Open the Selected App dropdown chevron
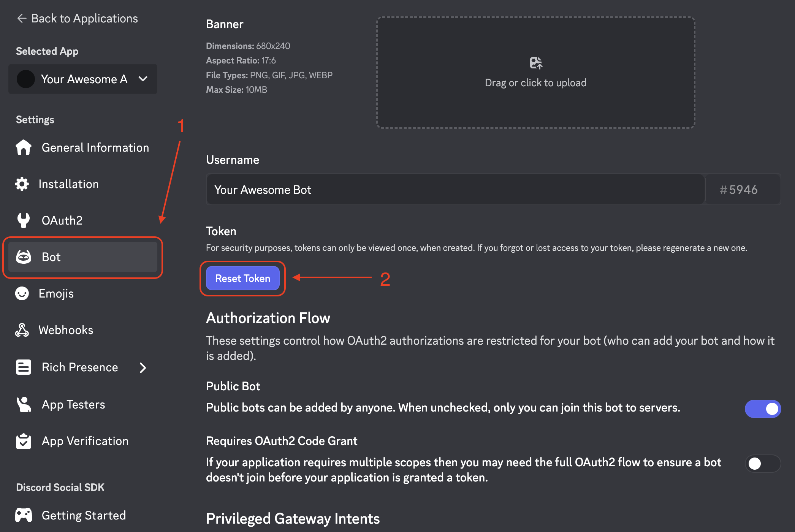This screenshot has height=532, width=795. click(x=143, y=79)
